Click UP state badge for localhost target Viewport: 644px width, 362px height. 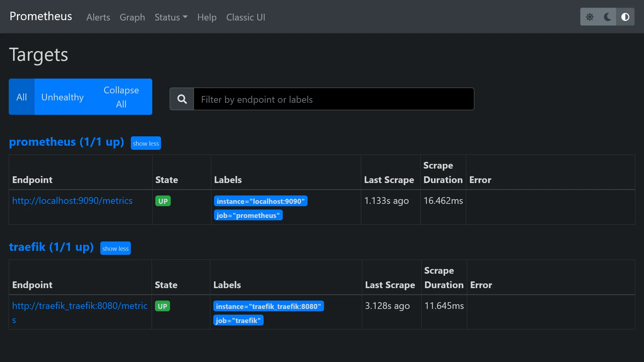tap(163, 201)
